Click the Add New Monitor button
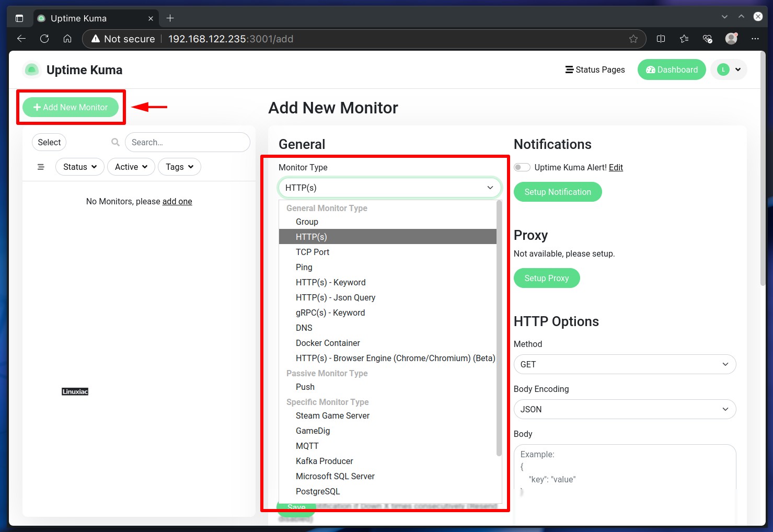 pos(71,107)
